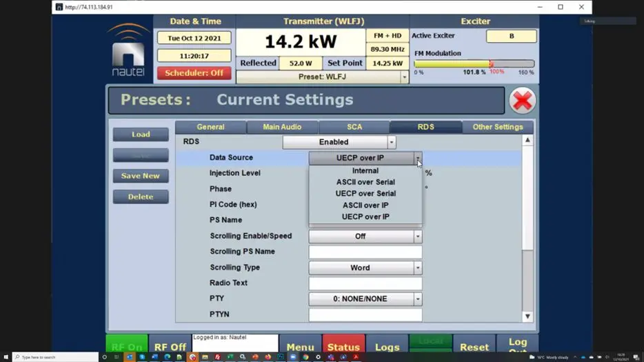Screen dimensions: 644x362
Task: Click the FM + HD mode indicator
Action: 388,36
